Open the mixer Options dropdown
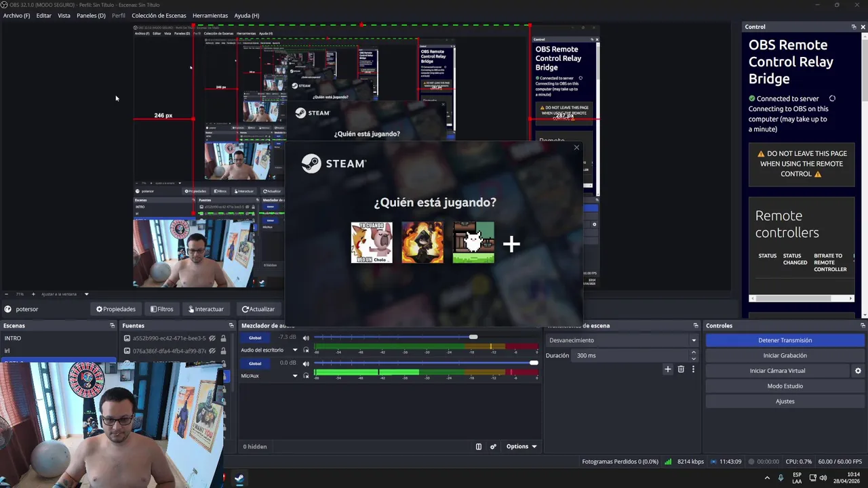 pos(521,447)
